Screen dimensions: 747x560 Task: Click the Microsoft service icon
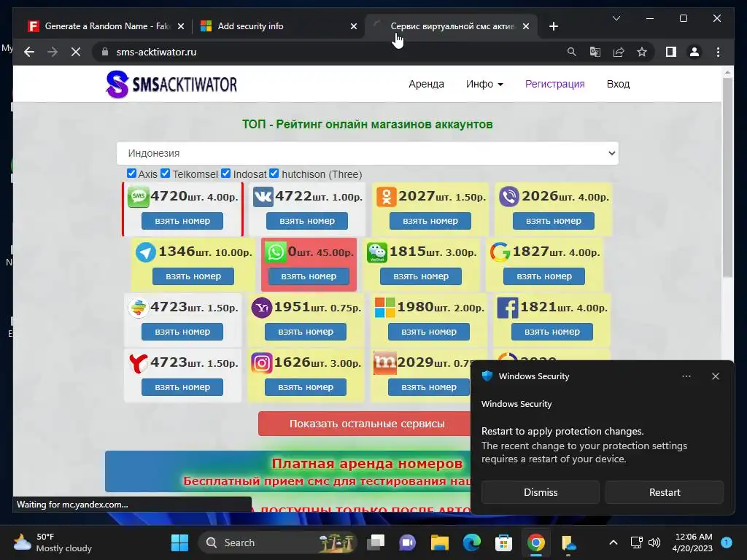[385, 308]
